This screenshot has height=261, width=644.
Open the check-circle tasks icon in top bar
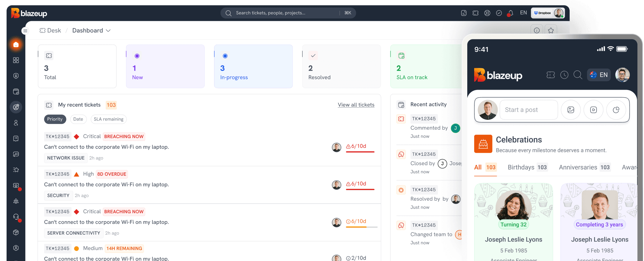coord(499,13)
